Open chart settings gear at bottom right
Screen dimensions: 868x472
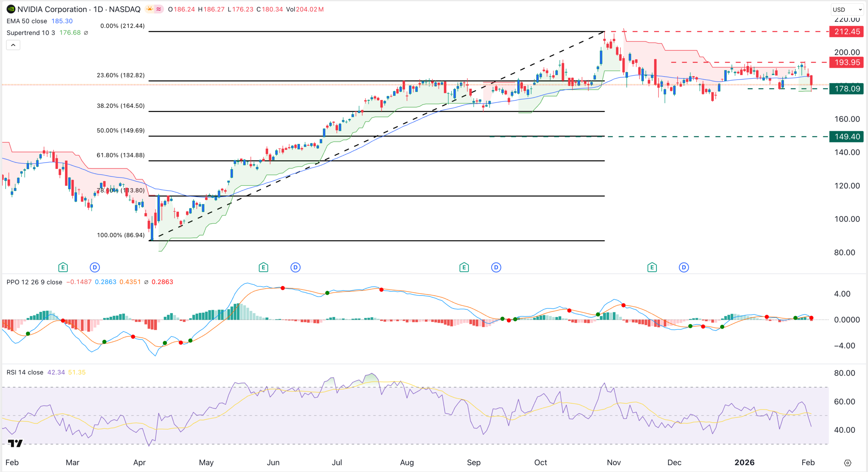848,463
